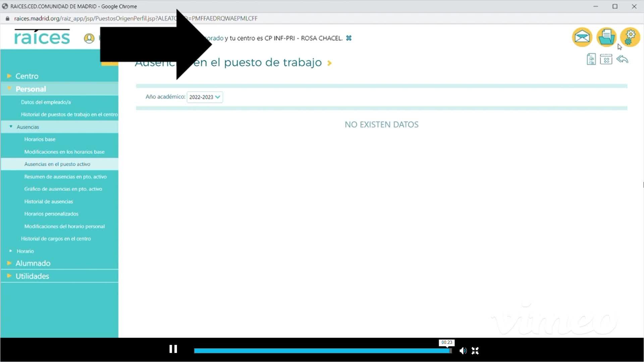644x362 pixels.
Task: Open the gear settings icon
Action: point(630,37)
